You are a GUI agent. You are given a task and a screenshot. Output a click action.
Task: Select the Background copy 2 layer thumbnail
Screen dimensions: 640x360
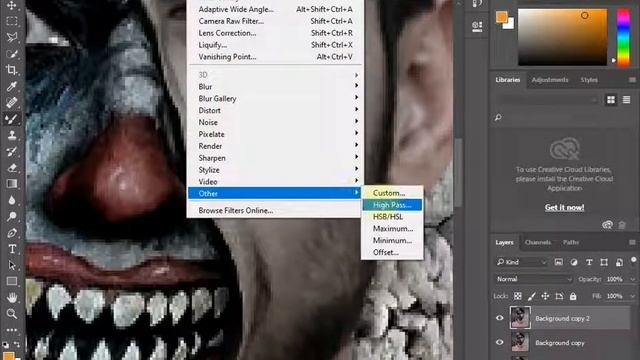[520, 318]
